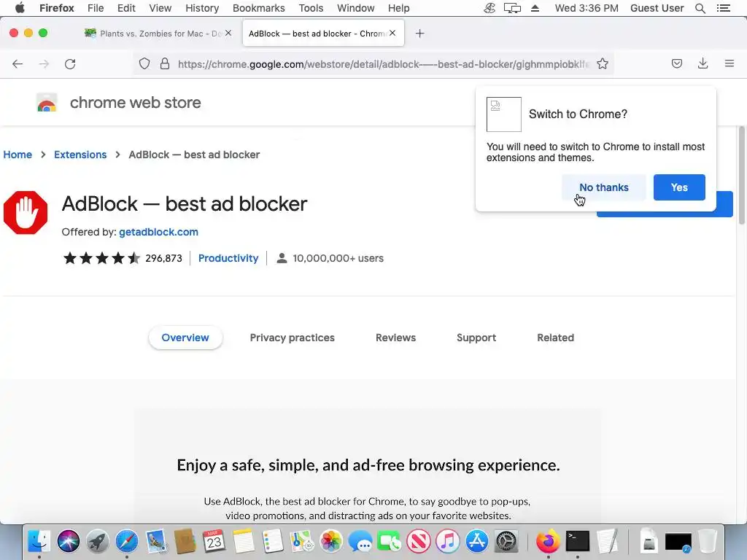Open the Firefox Downloads panel
The height and width of the screenshot is (560, 747).
pos(703,63)
